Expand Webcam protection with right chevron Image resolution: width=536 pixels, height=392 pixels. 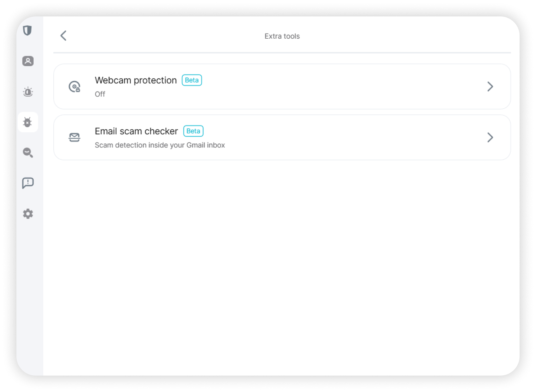tap(490, 87)
